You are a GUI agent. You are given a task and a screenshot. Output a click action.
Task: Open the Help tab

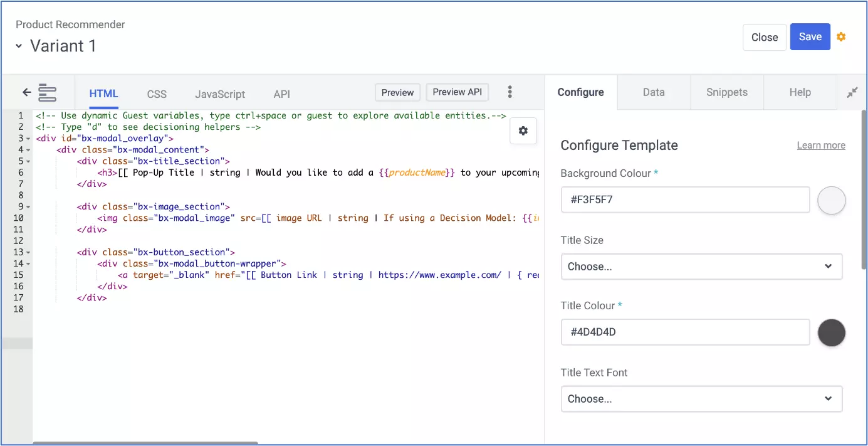(x=800, y=92)
